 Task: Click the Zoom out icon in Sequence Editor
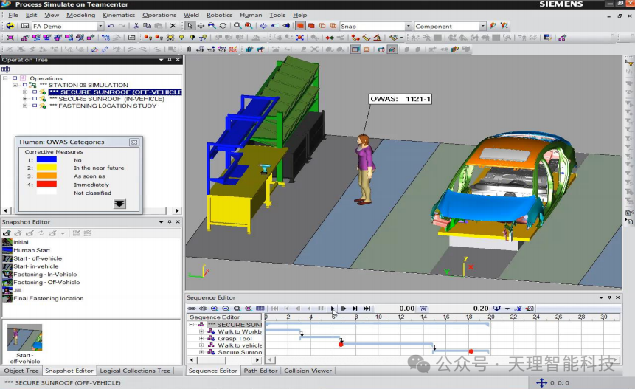(x=226, y=308)
